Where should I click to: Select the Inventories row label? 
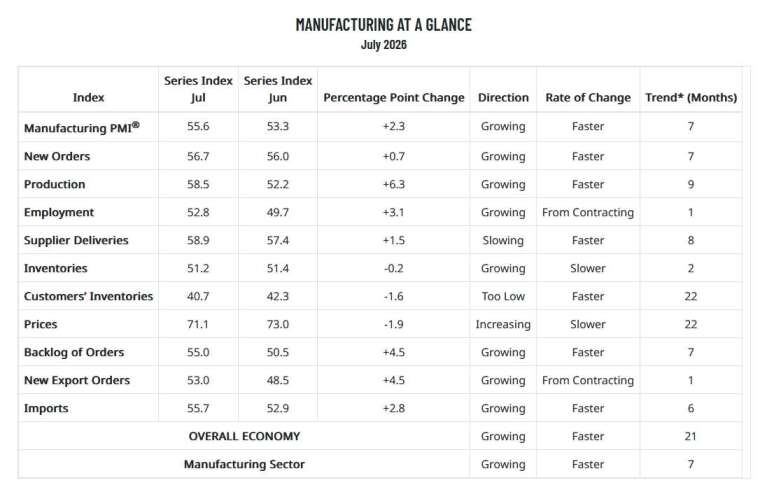55,268
